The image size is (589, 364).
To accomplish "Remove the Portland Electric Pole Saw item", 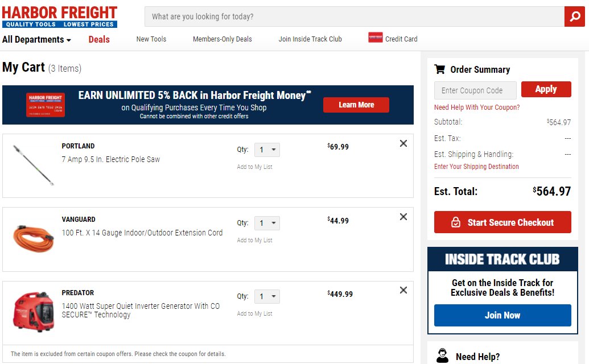I will point(403,143).
